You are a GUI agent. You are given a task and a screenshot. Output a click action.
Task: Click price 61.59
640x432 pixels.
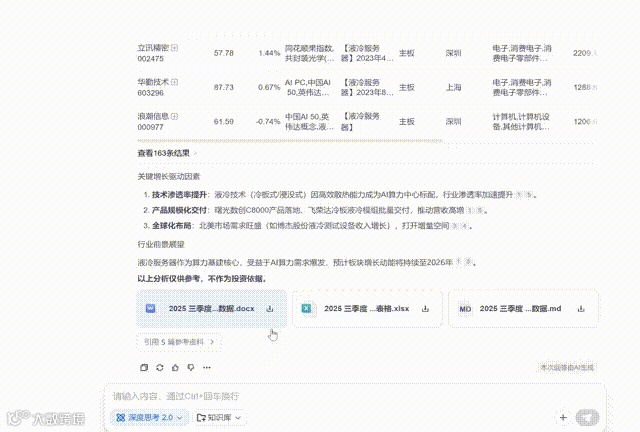[x=224, y=122]
